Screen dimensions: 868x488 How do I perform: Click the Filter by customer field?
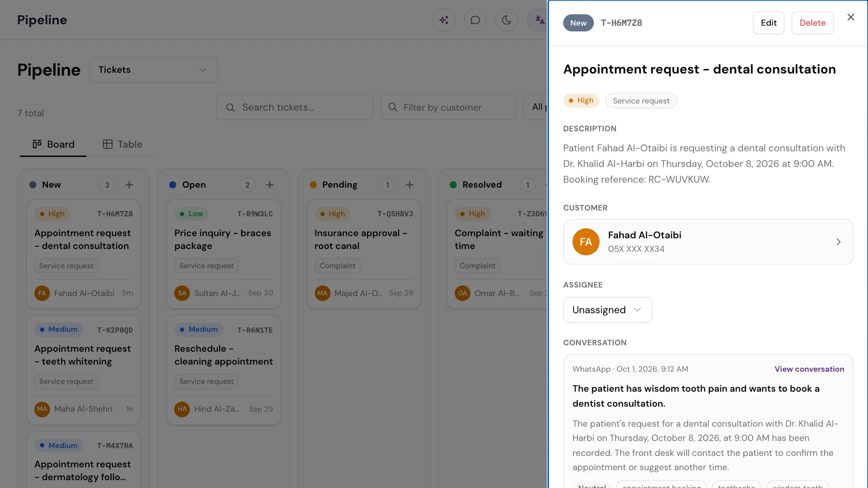tap(448, 107)
